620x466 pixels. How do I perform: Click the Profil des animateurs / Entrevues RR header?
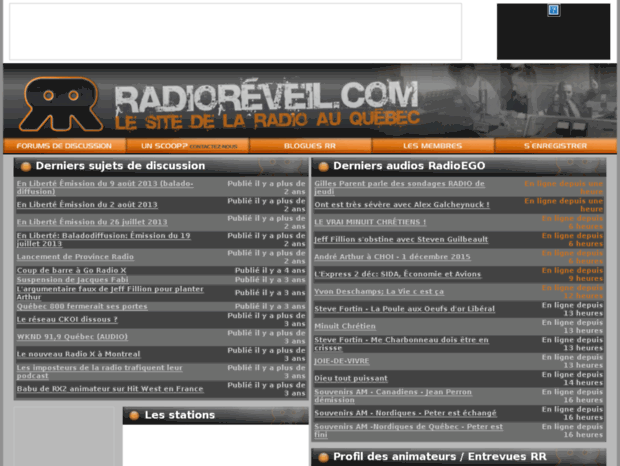459,457
